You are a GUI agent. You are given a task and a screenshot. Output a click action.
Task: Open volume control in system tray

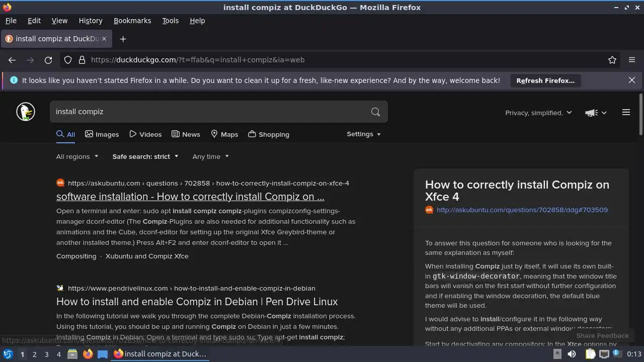pyautogui.click(x=572, y=354)
